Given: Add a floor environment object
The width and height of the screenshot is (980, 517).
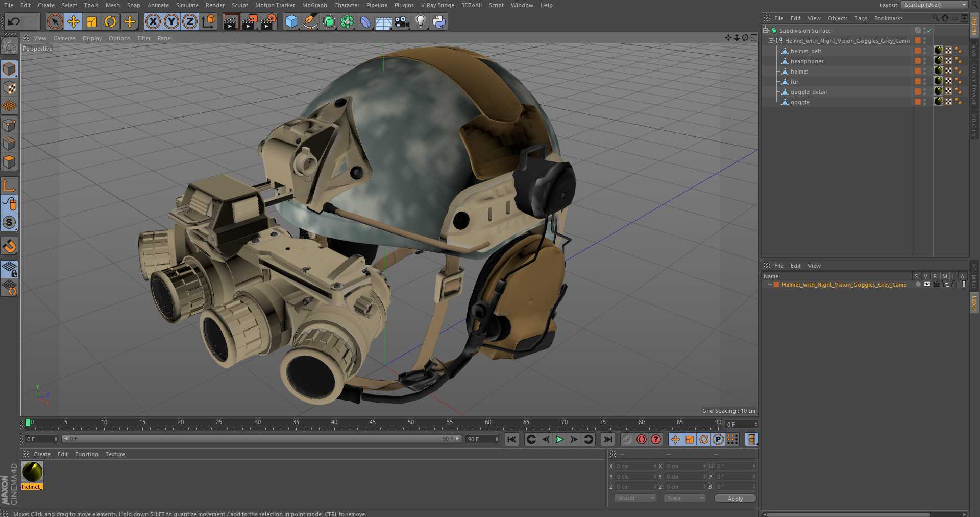Looking at the screenshot, I should (x=384, y=21).
